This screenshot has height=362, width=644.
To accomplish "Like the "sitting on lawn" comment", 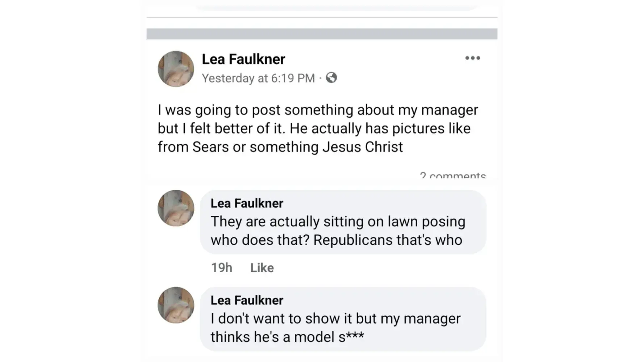I will (x=262, y=268).
